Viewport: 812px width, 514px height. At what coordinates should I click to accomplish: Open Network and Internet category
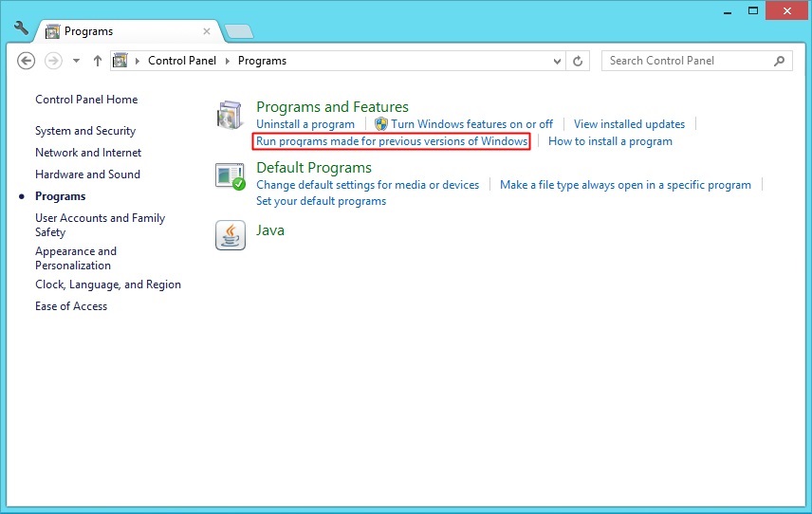[x=88, y=153]
